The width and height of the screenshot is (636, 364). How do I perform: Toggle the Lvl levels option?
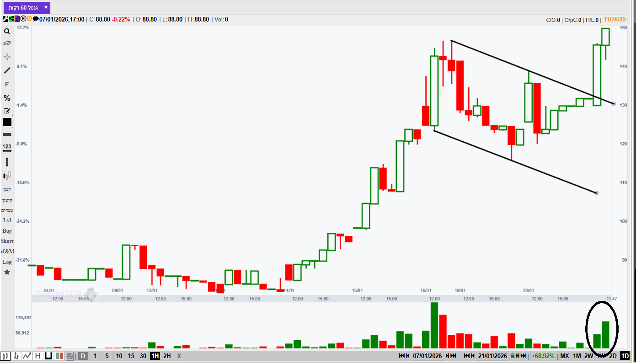pyautogui.click(x=7, y=220)
